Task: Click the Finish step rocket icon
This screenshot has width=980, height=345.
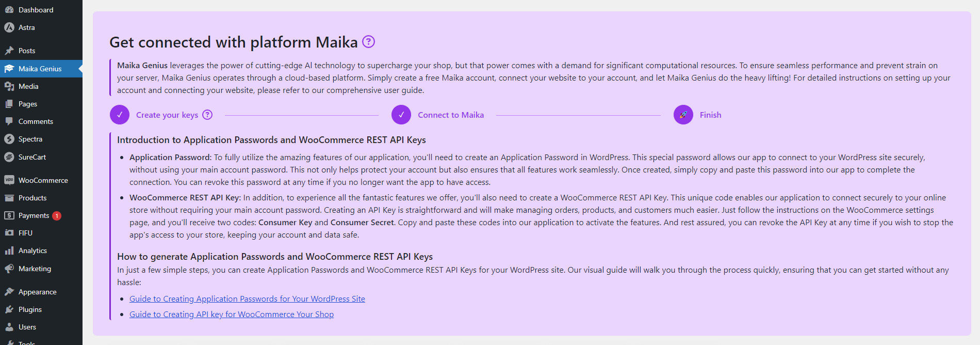Action: tap(683, 115)
